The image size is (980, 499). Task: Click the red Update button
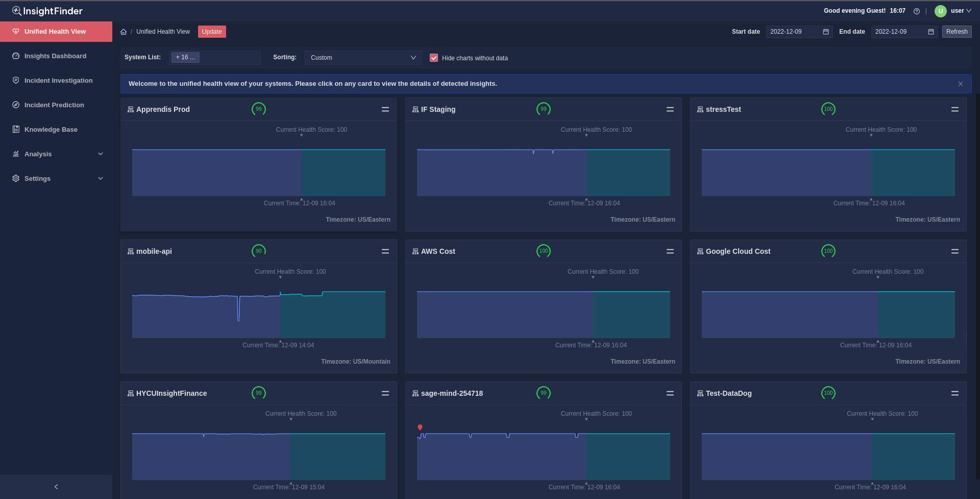[212, 32]
